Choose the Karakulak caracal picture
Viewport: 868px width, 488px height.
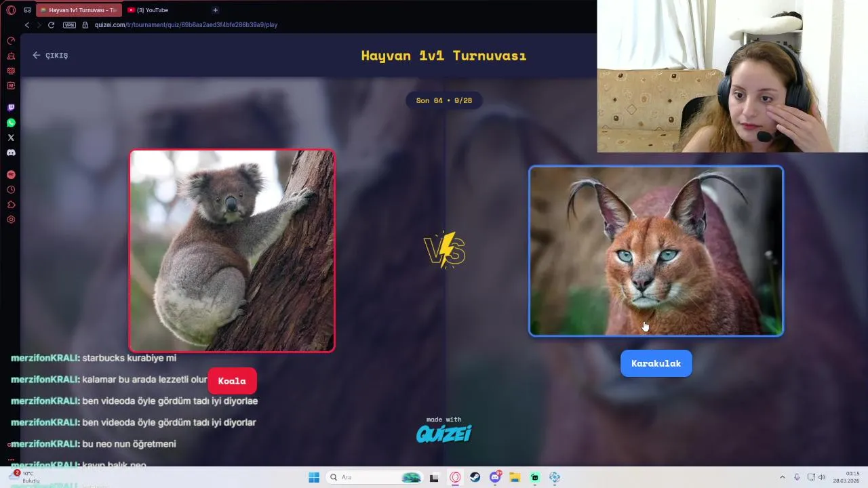(x=656, y=251)
